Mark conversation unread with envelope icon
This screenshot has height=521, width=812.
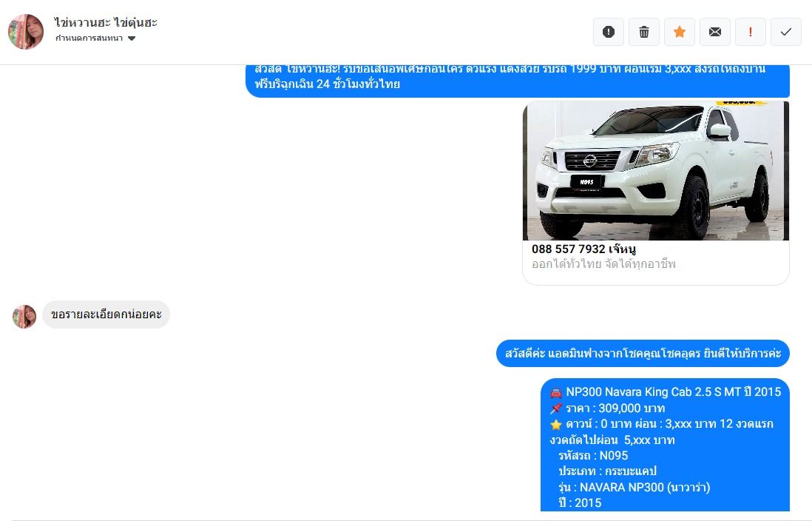714,32
